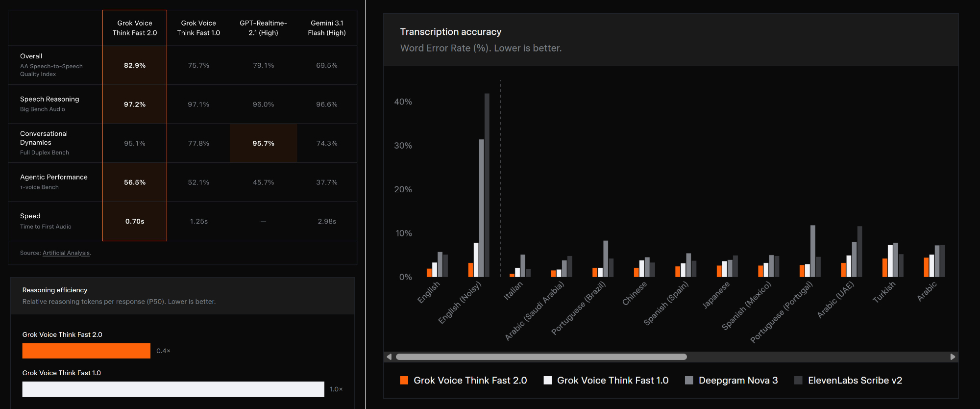The height and width of the screenshot is (409, 980).
Task: Click the 74.3% Conversational Dynamics cell
Action: pos(327,143)
